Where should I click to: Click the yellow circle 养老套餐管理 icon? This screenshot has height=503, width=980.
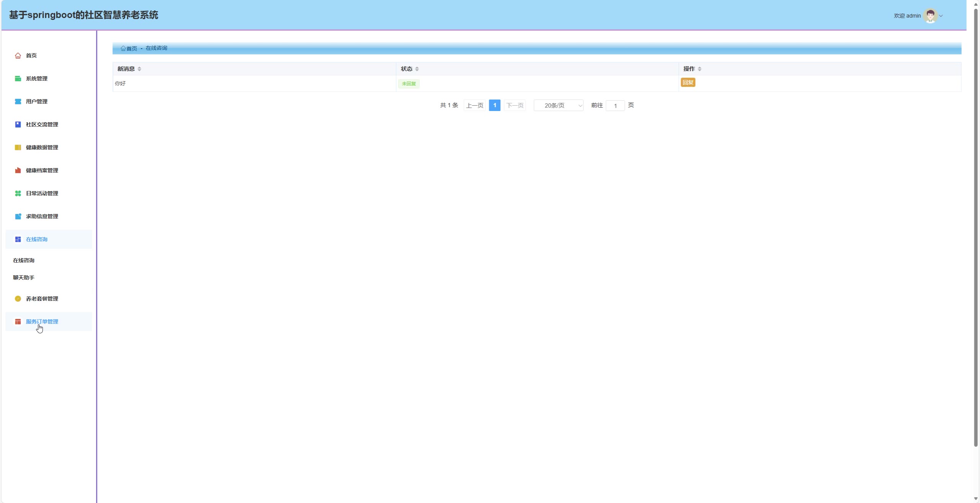tap(18, 299)
